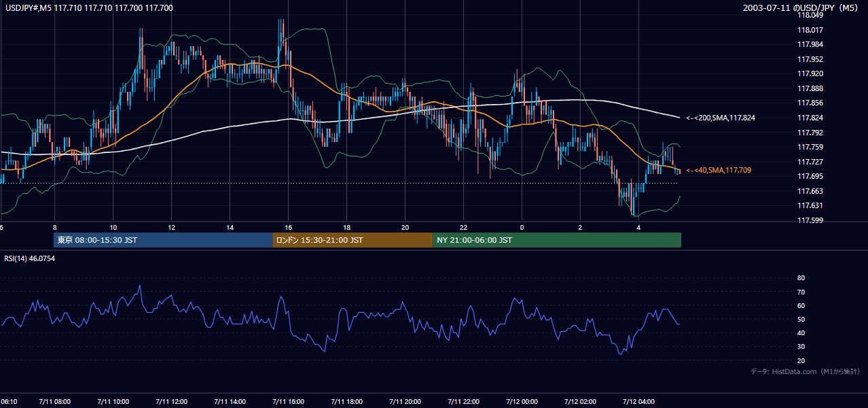Click the 7/11 10:00 bottom time label
868x408 pixels.
click(x=113, y=402)
